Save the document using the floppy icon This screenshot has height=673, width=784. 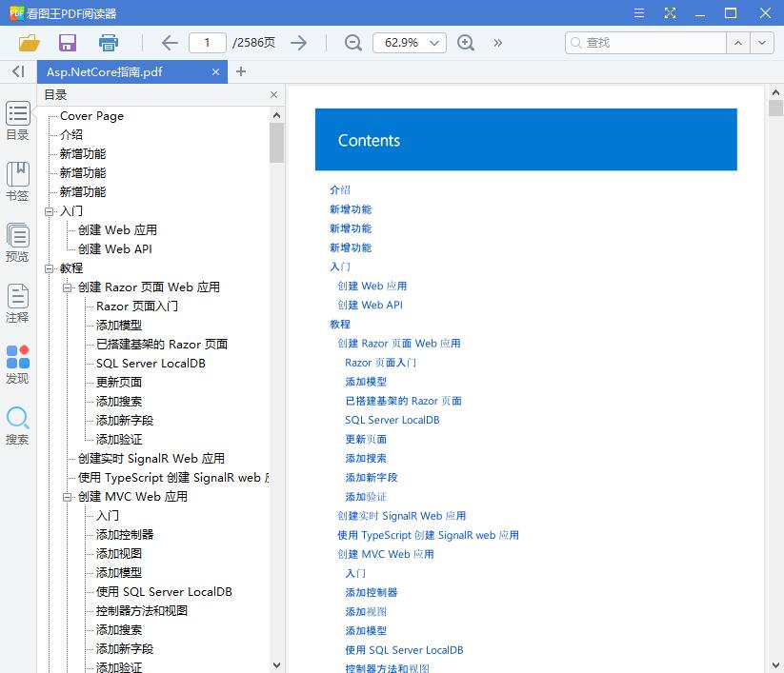tap(68, 43)
